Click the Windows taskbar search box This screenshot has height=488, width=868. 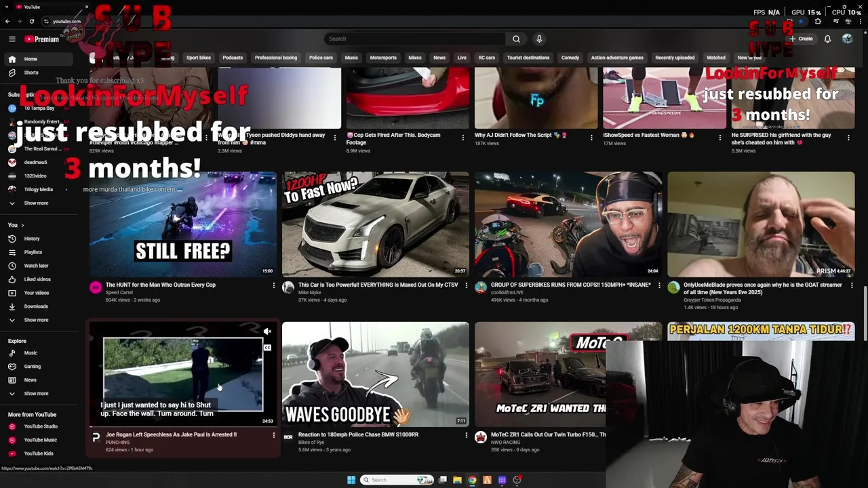click(397, 480)
